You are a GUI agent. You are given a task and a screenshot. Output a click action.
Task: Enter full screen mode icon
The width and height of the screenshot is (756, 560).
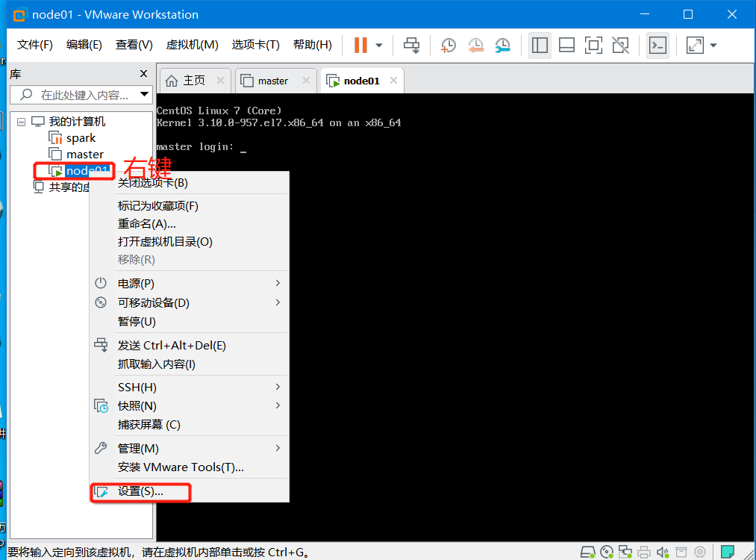tap(593, 46)
